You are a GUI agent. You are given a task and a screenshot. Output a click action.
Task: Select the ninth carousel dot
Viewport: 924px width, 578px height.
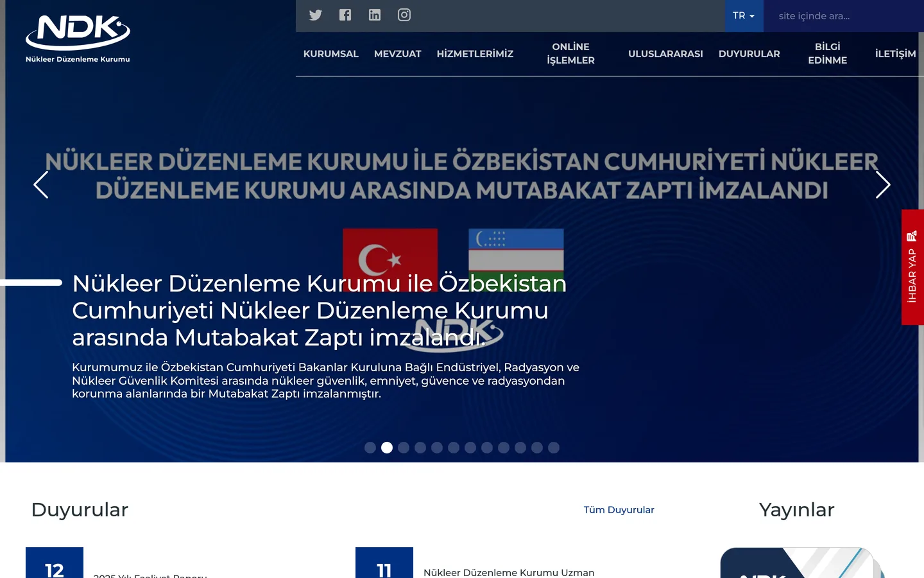[x=504, y=448]
